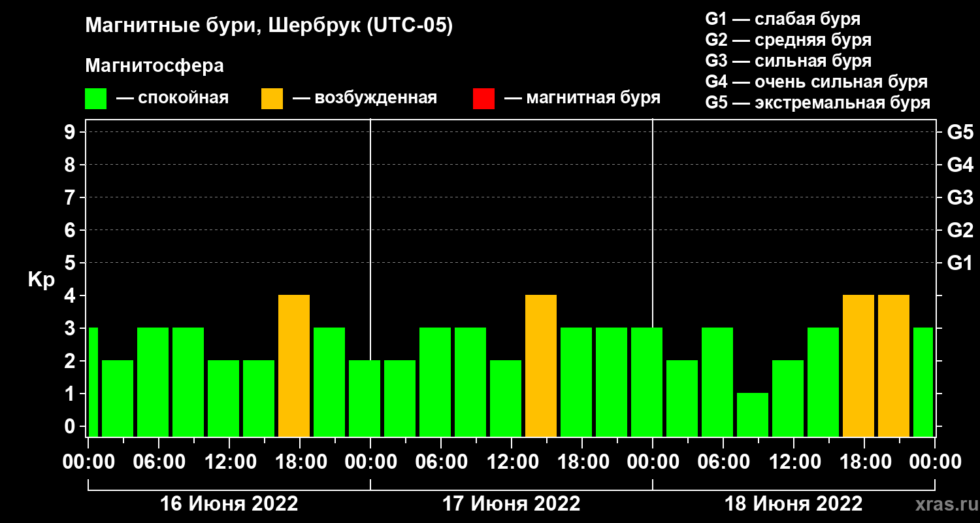Click the red magnetic storm legend swatch
This screenshot has height=523, width=980.
click(x=483, y=99)
